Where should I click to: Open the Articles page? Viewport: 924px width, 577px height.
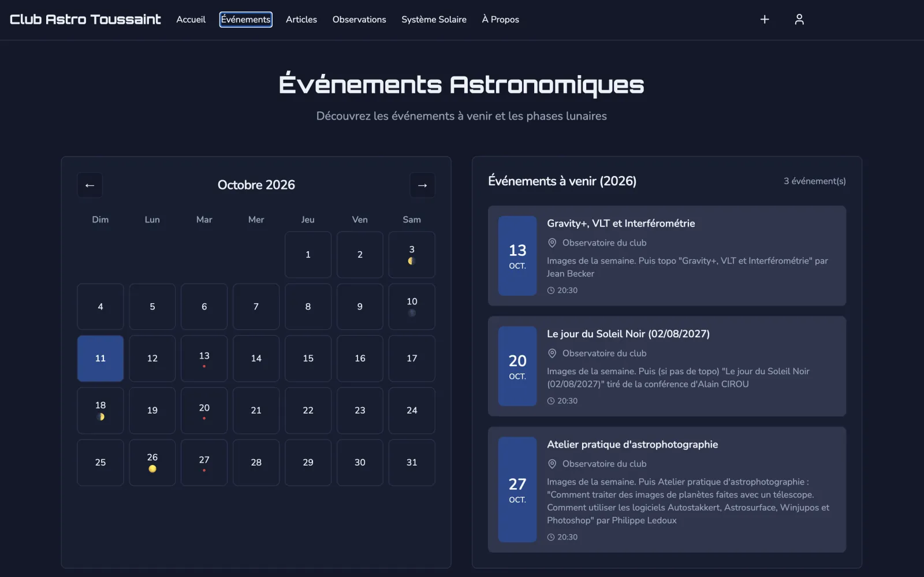click(301, 19)
